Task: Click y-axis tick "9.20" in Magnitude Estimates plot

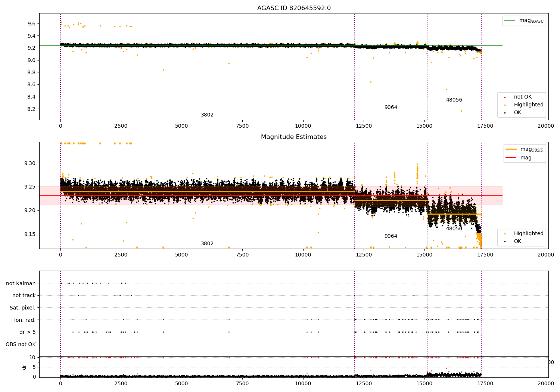Action: (x=30, y=211)
